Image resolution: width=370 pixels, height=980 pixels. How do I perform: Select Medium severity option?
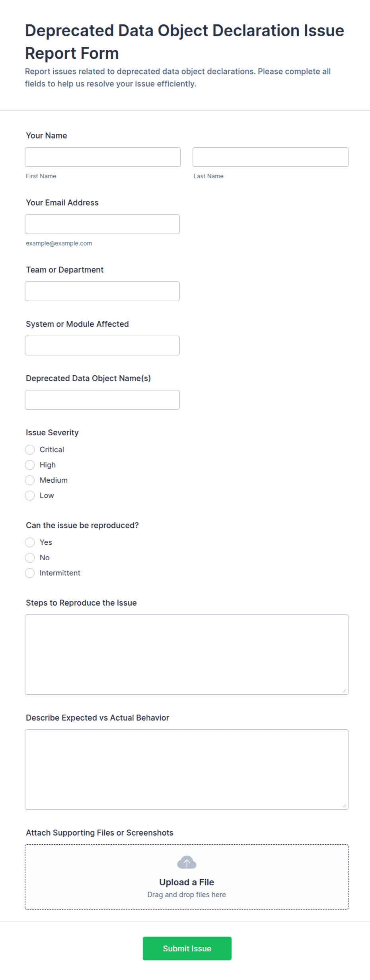[x=30, y=480]
